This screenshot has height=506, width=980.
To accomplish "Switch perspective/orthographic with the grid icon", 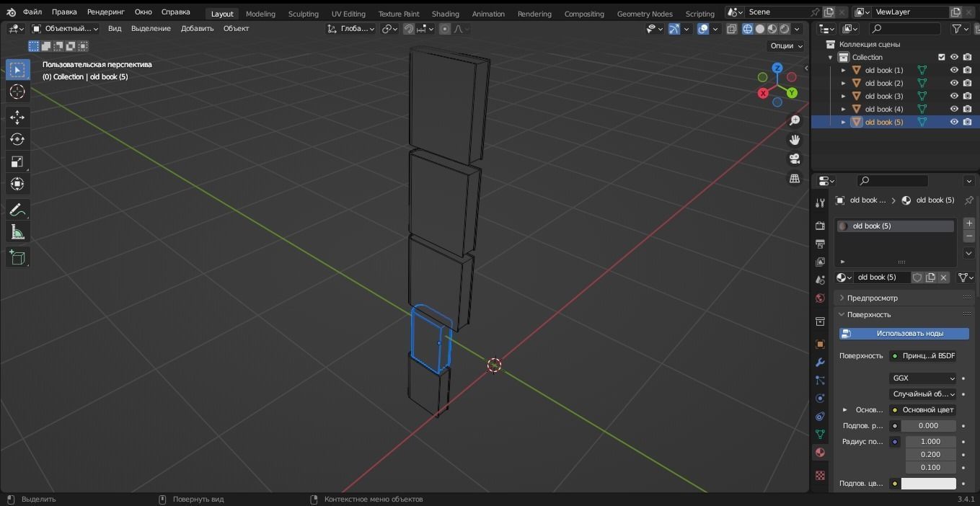I will (795, 179).
